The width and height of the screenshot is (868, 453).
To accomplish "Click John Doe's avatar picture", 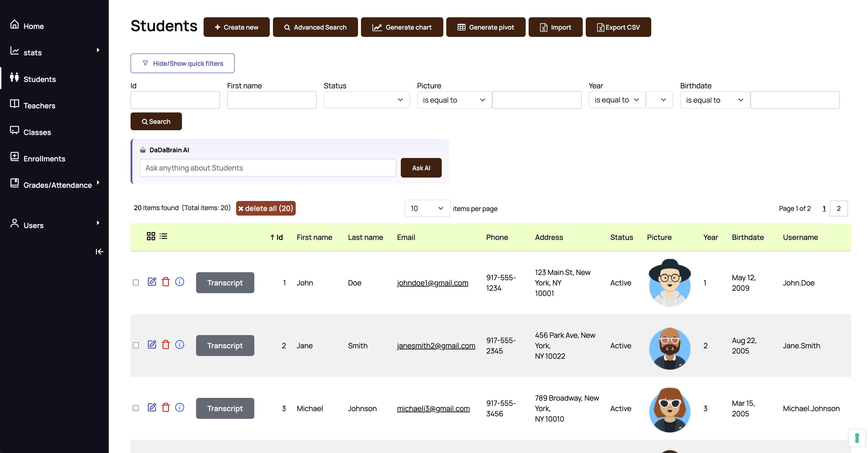I will (669, 283).
